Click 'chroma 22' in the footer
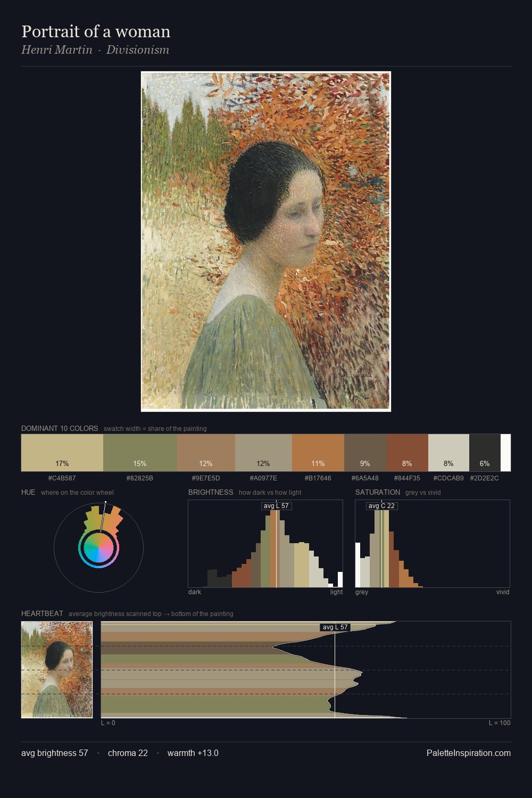Image resolution: width=532 pixels, height=798 pixels. tap(128, 753)
